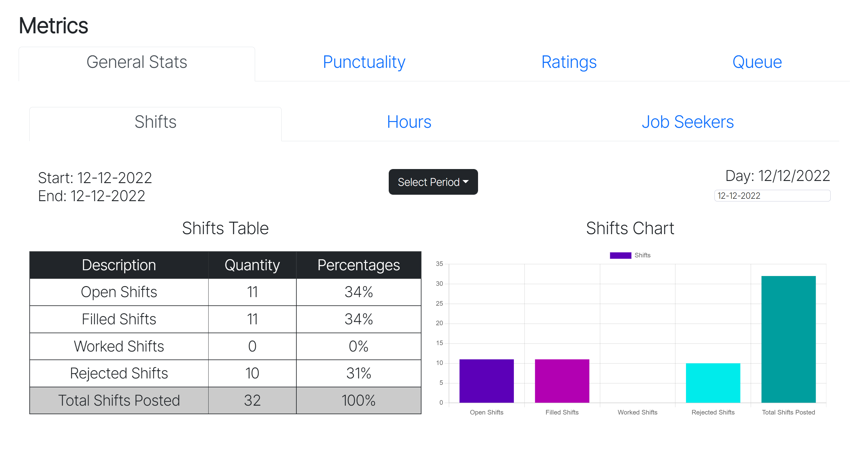Toggle the Shifts legend color swatch
This screenshot has width=868, height=468.
tap(620, 255)
